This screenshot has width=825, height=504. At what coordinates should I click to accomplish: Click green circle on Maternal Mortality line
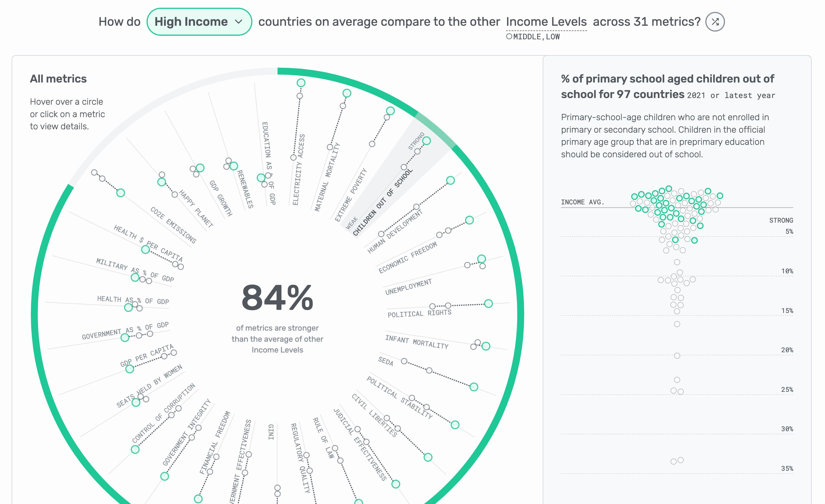click(x=347, y=93)
